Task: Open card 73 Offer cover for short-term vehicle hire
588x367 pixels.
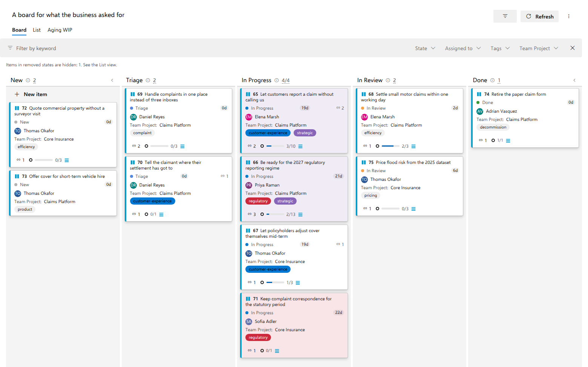Action: 67,176
